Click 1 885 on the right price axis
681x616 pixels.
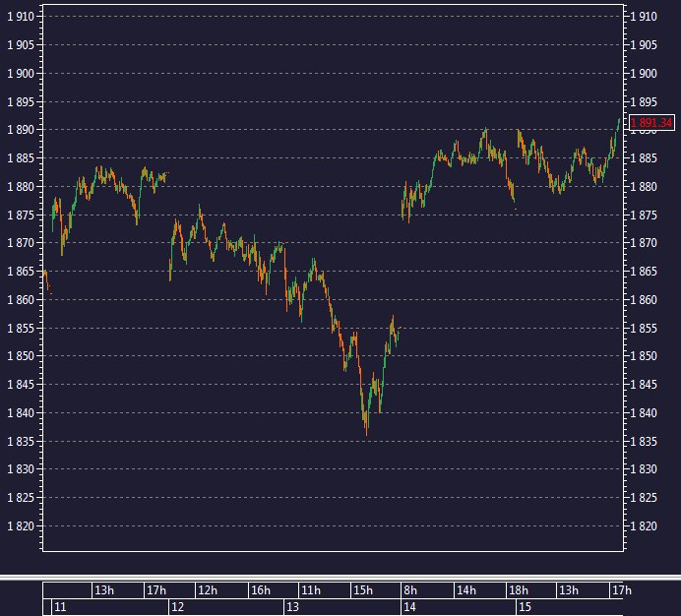[x=644, y=158]
